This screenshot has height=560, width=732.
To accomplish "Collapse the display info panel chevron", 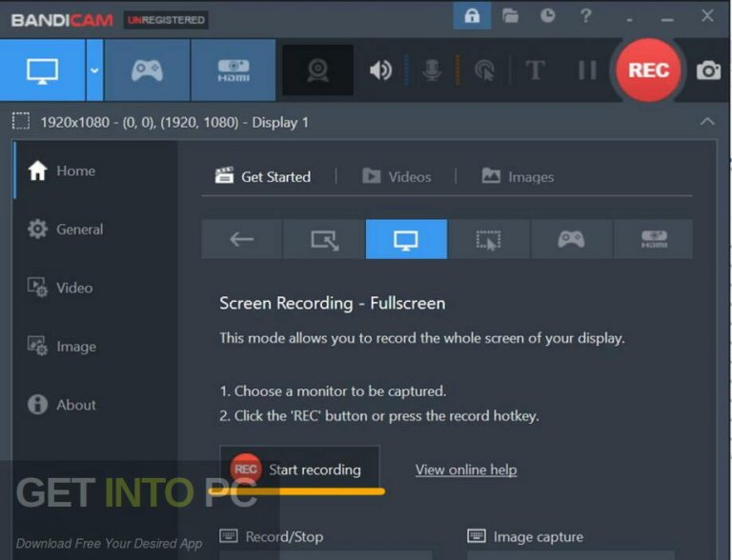I will (707, 122).
